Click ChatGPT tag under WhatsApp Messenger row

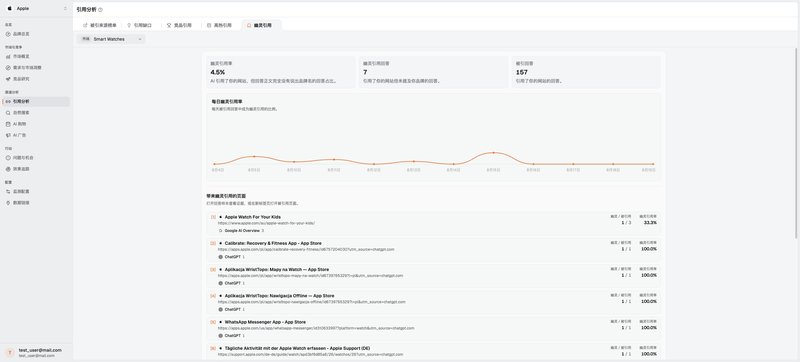click(232, 335)
